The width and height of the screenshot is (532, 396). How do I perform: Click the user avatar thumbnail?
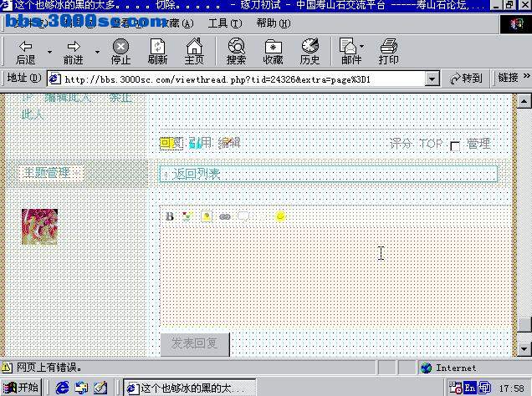coord(39,226)
